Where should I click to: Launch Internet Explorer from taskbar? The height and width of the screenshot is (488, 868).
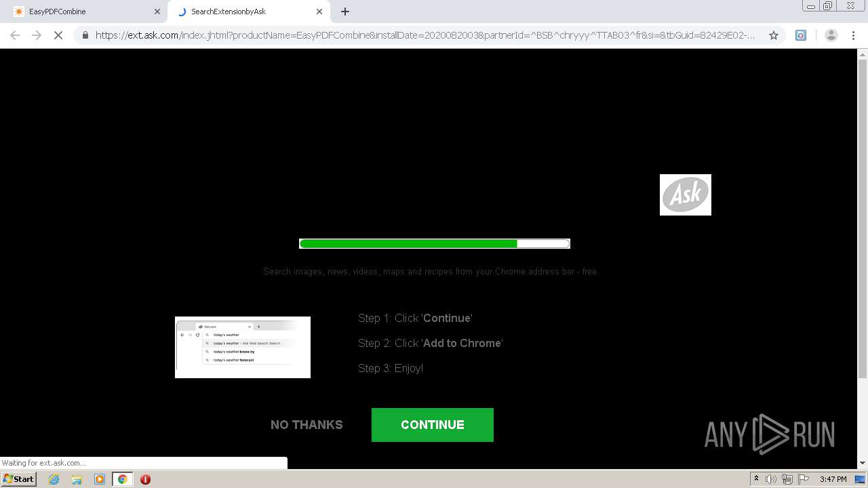pyautogui.click(x=54, y=479)
